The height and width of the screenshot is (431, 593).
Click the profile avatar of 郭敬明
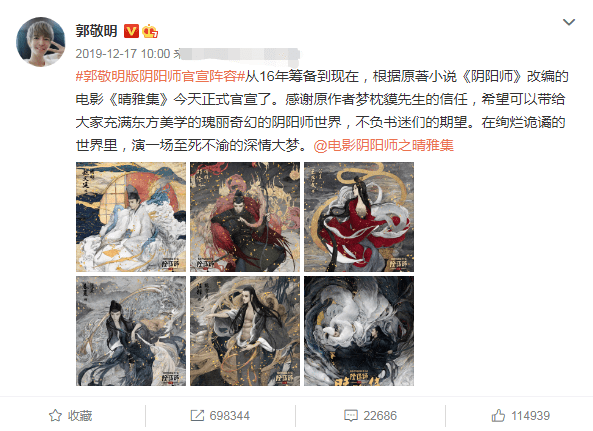click(40, 42)
